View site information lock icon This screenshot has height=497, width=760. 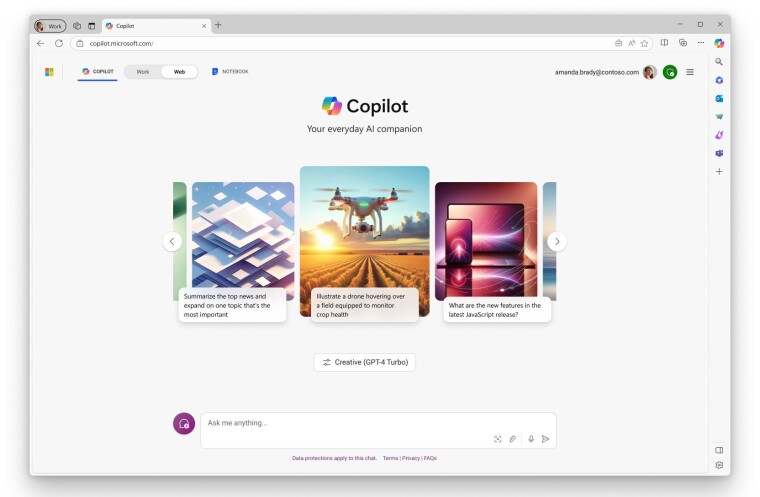tap(80, 43)
